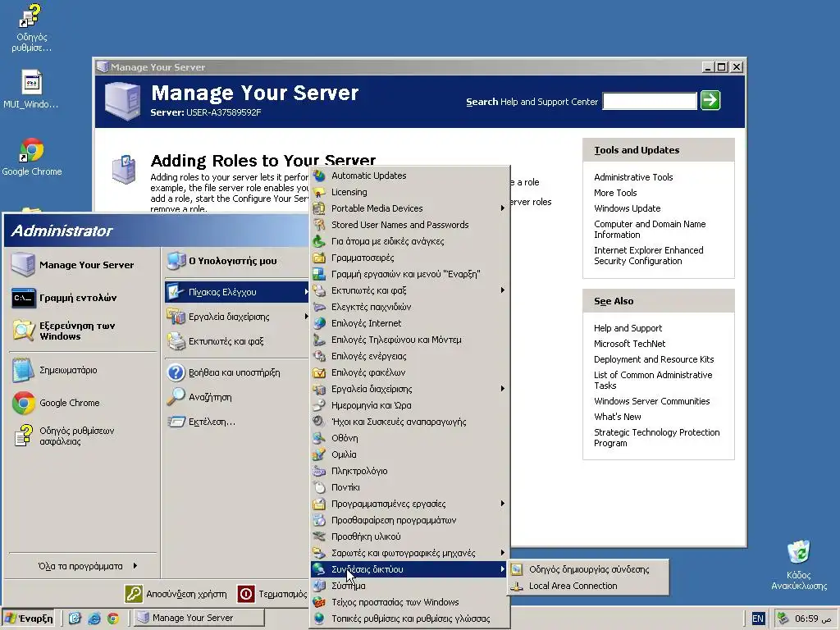Image resolution: width=840 pixels, height=630 pixels.
Task: Open Επιλογές φακέλων menu entry
Action: tap(410, 373)
